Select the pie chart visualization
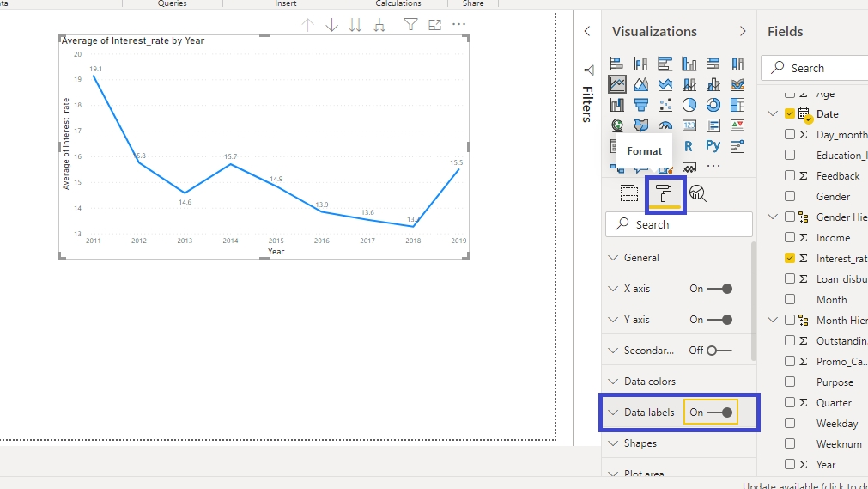The image size is (868, 489). 689,105
